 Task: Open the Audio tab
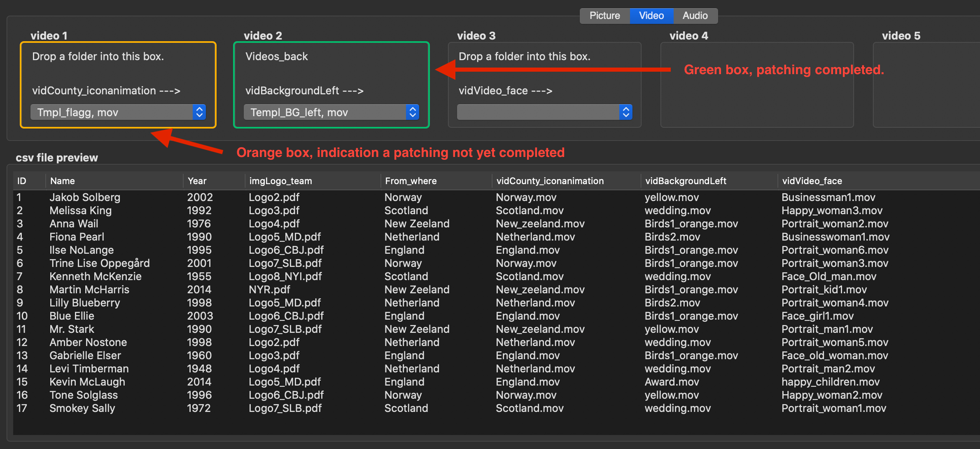(x=695, y=16)
